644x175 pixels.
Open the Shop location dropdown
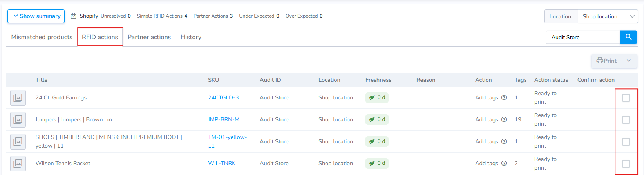608,16
